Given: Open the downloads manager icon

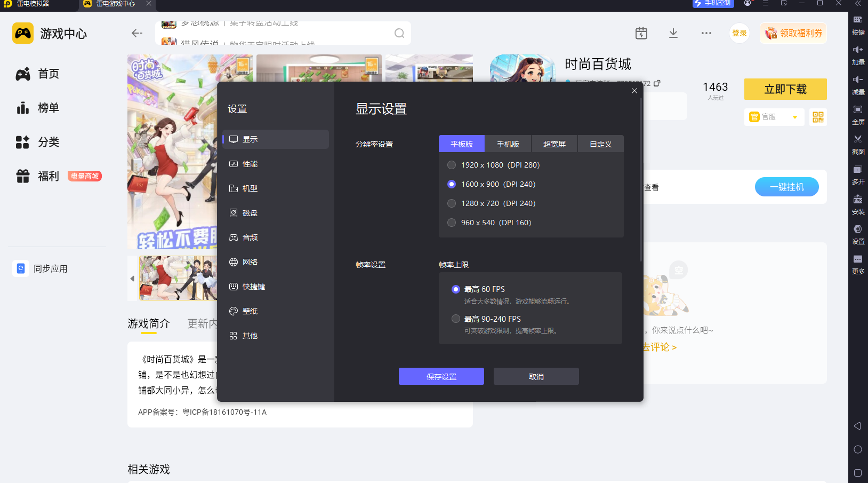Looking at the screenshot, I should click(673, 33).
